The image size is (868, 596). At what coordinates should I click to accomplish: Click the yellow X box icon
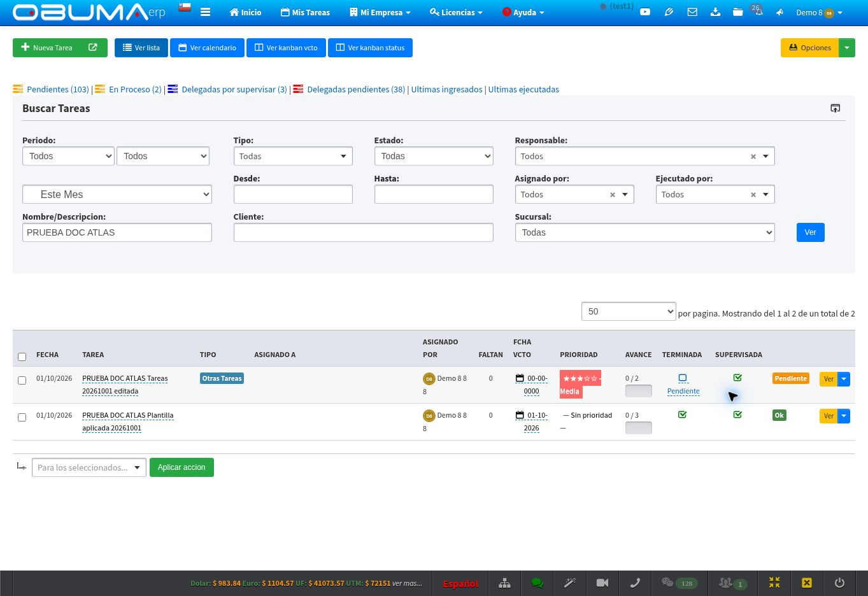point(806,583)
